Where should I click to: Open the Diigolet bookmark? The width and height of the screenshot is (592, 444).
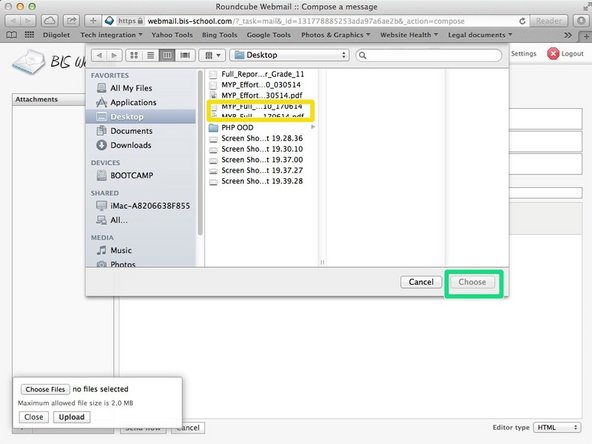point(56,35)
